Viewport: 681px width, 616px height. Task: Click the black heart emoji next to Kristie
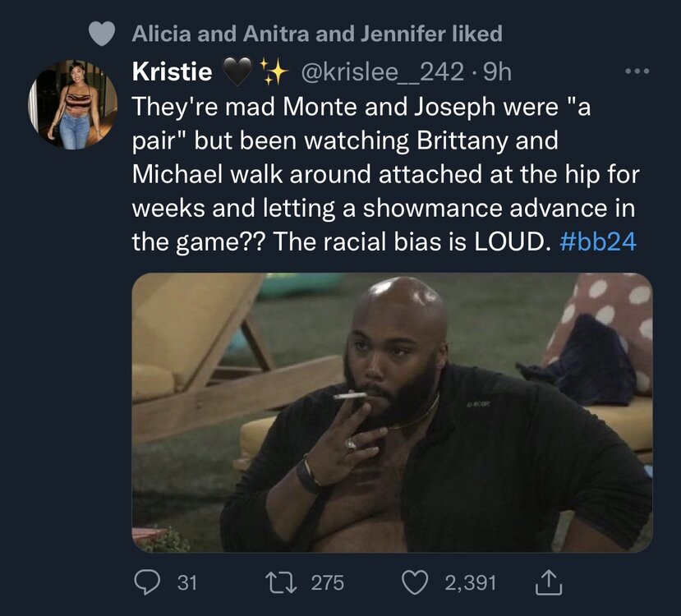pyautogui.click(x=236, y=73)
